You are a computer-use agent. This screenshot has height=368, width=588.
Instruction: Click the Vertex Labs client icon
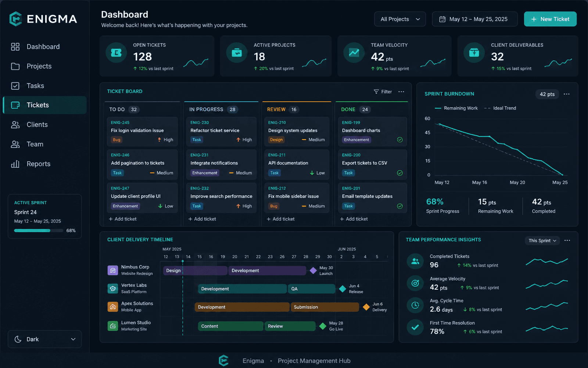[x=112, y=289]
